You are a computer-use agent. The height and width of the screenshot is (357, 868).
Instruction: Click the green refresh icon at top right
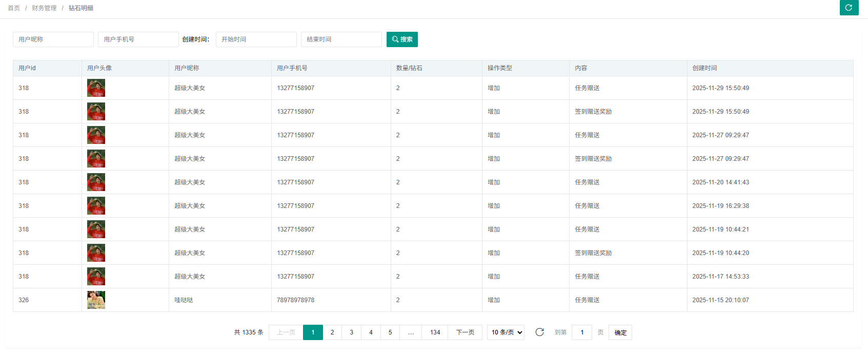(x=849, y=8)
